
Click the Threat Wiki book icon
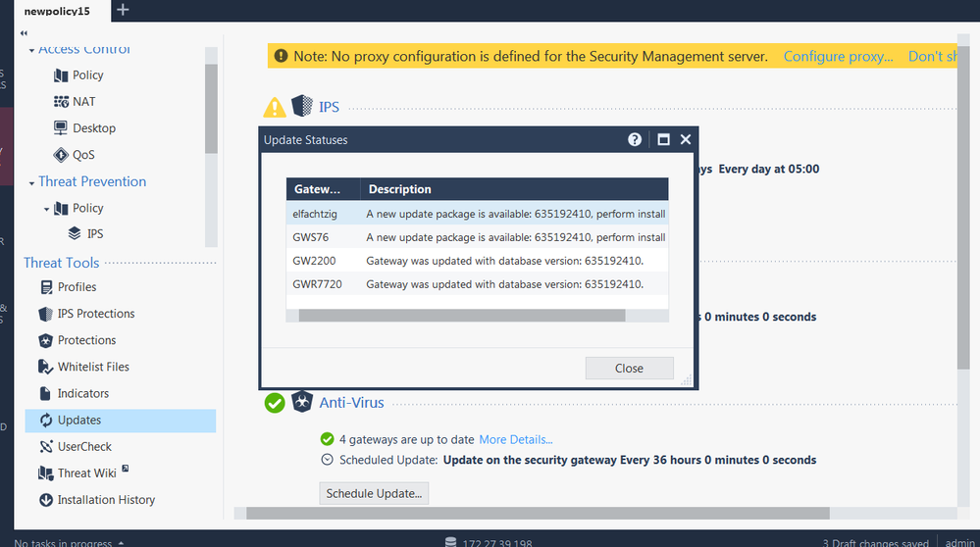[46, 473]
